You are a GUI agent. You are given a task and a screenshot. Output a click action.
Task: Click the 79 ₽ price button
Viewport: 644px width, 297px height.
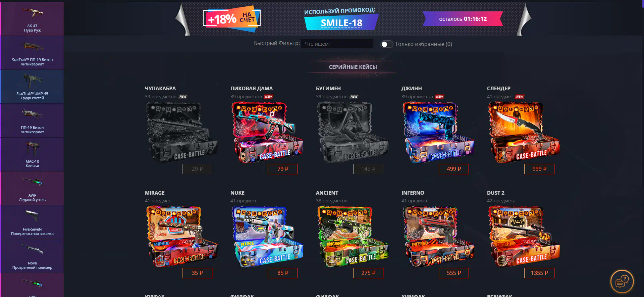pos(283,169)
